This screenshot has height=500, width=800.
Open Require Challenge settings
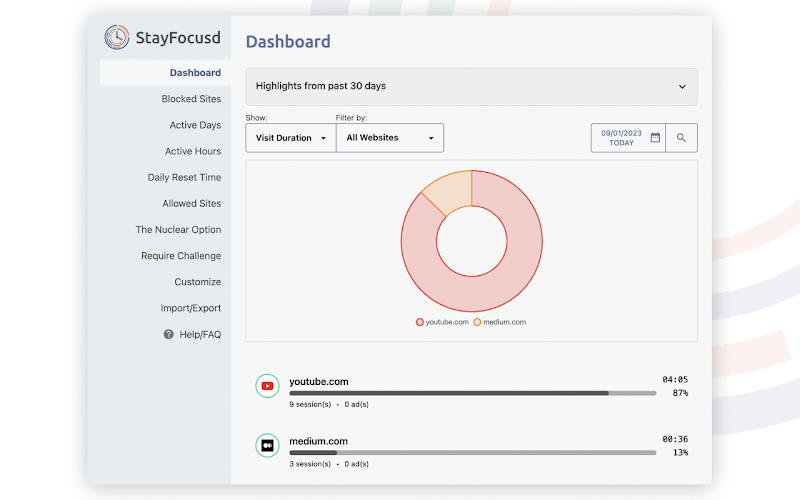(181, 256)
